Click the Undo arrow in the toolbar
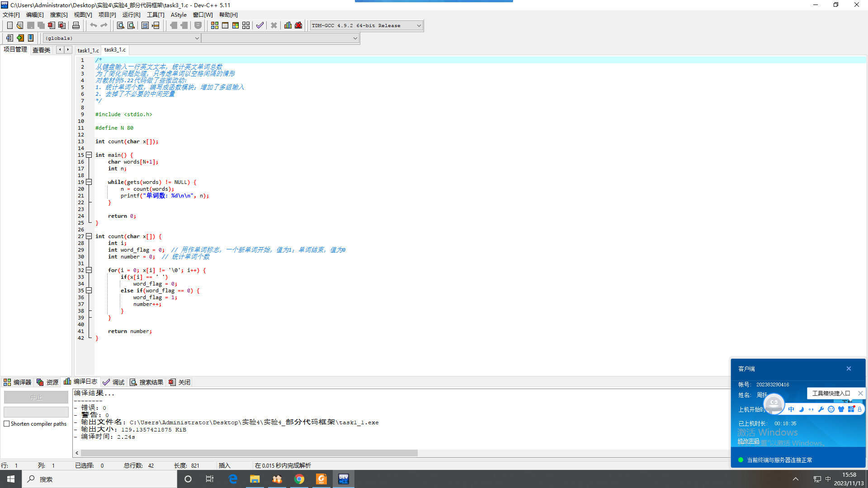This screenshot has height=488, width=868. [93, 25]
